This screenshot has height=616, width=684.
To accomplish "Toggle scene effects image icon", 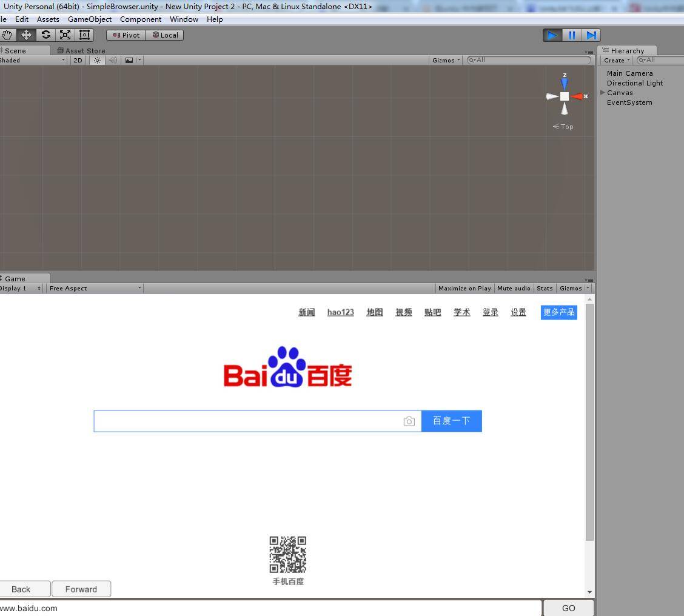I will coord(129,60).
